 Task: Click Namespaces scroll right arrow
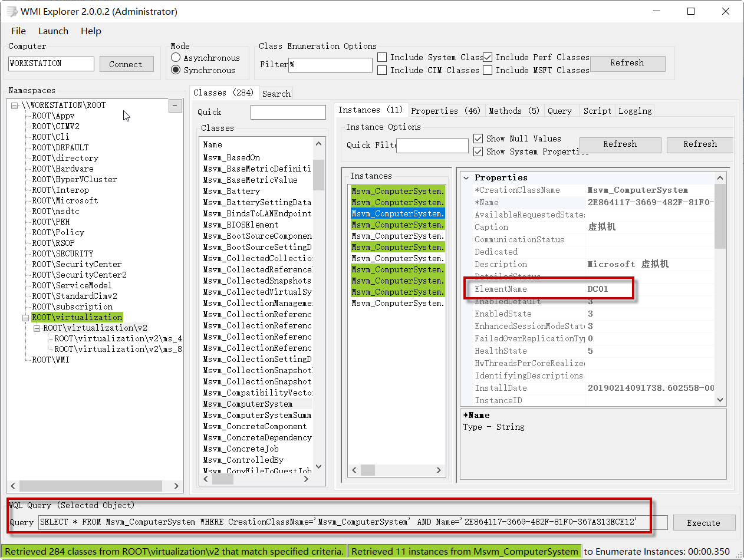(x=177, y=486)
